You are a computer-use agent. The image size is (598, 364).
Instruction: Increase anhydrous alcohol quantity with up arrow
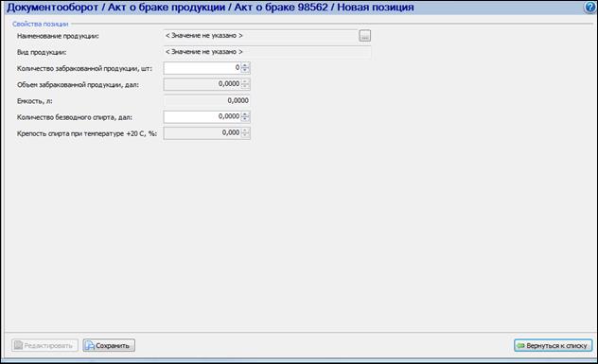[245, 114]
